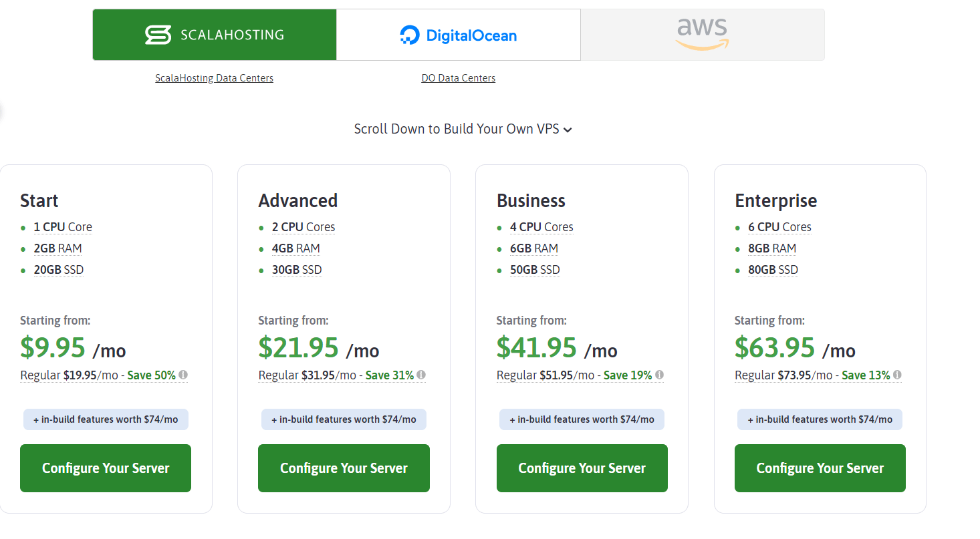Configure Your Server for Advanced plan
The image size is (980, 539).
(x=344, y=468)
